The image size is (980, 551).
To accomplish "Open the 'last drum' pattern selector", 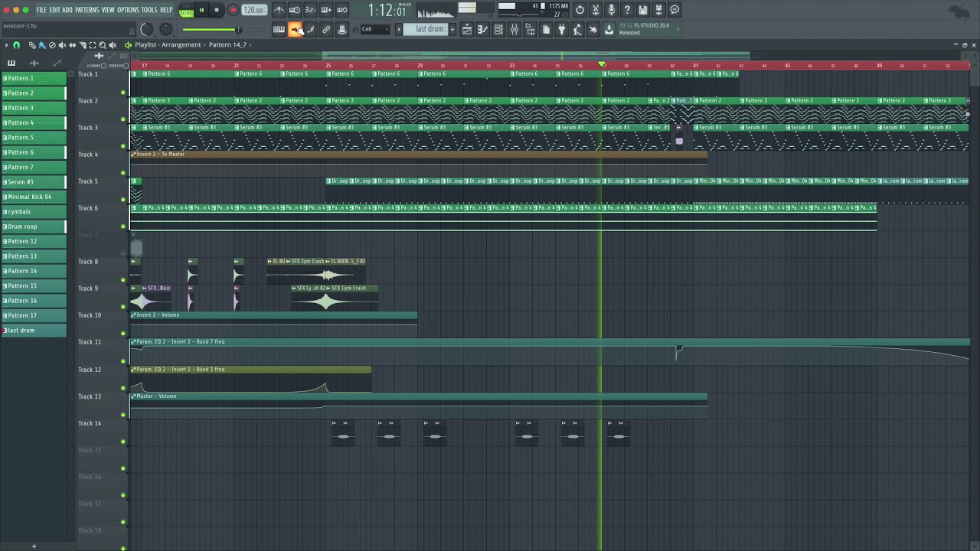I will point(426,29).
